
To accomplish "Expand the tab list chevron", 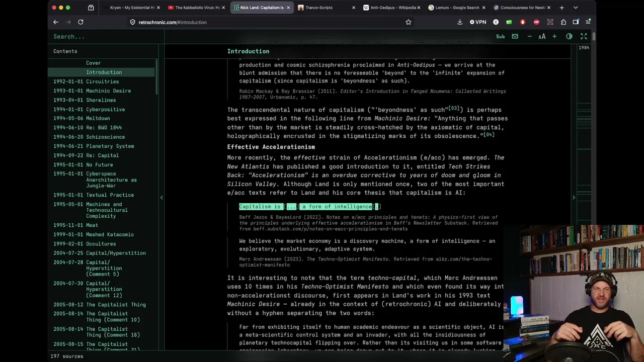I will pos(576,8).
